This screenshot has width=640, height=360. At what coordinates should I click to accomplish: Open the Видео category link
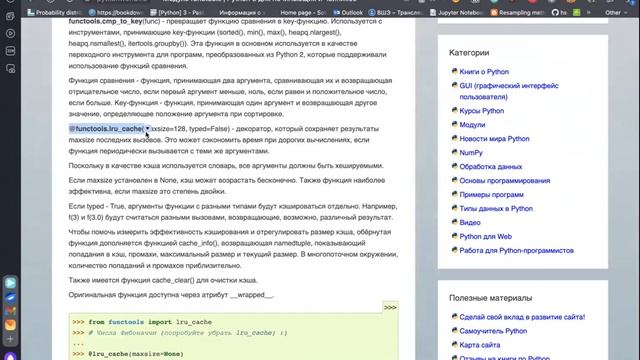coord(470,222)
